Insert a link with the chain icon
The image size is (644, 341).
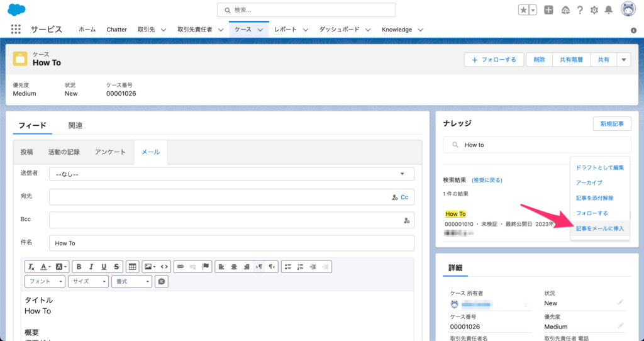(180, 267)
